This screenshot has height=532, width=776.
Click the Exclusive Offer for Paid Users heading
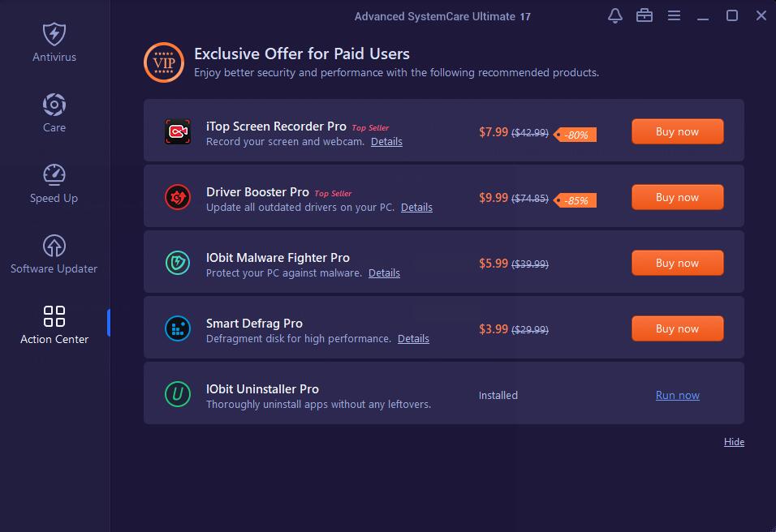tap(302, 54)
